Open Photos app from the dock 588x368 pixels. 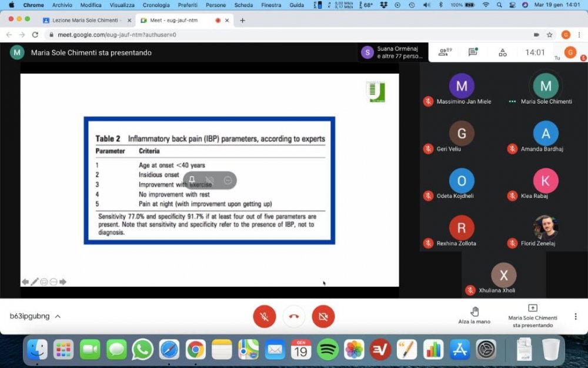click(354, 350)
